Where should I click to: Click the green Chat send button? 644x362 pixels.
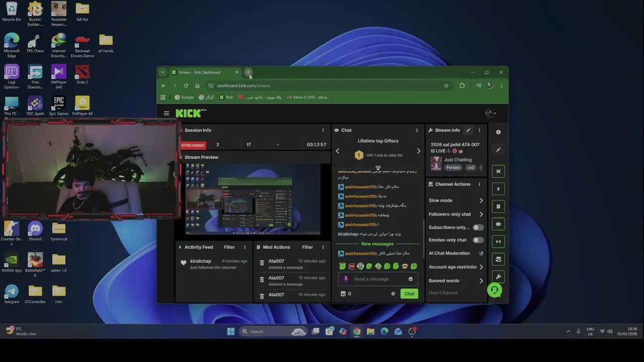(409, 294)
